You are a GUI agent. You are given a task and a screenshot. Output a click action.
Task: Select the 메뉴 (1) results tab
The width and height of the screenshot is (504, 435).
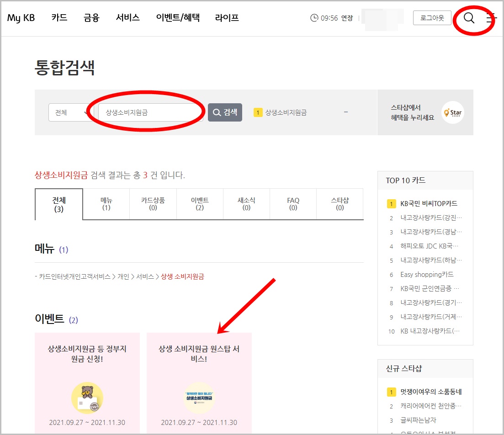pos(106,204)
